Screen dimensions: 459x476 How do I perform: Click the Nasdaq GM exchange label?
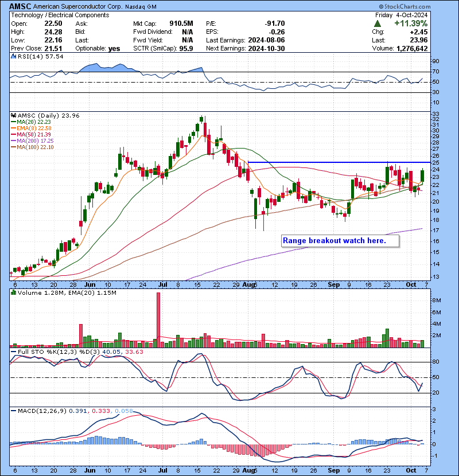tap(141, 7)
